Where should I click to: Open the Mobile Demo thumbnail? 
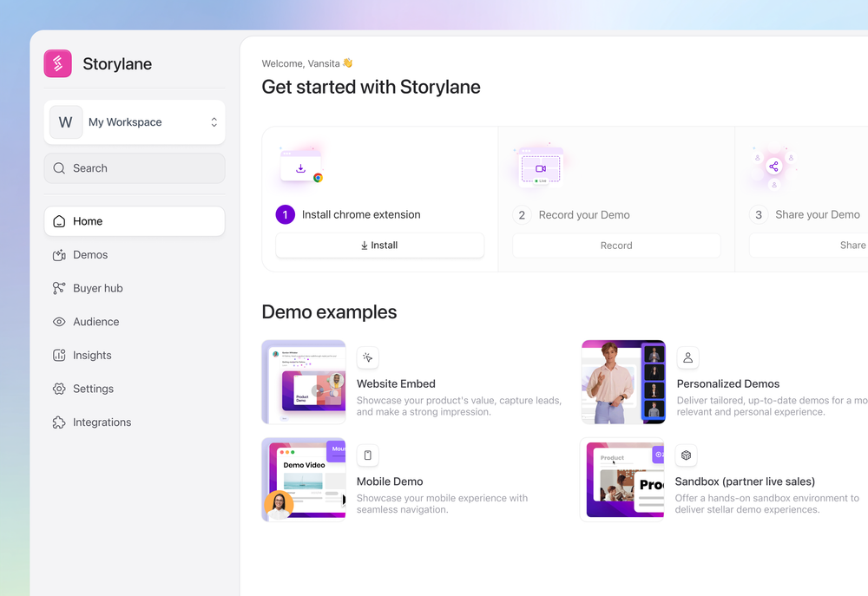pyautogui.click(x=304, y=480)
